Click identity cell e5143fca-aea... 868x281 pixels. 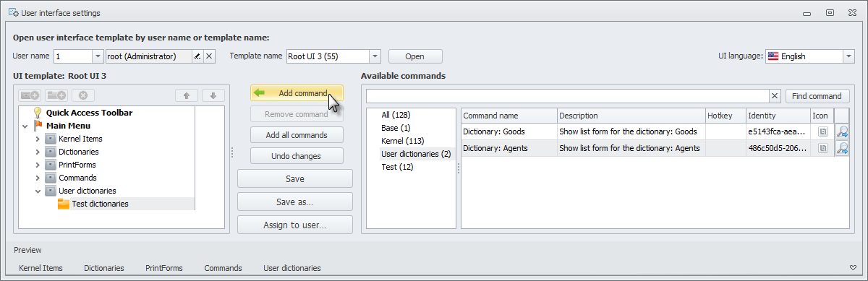(x=778, y=131)
